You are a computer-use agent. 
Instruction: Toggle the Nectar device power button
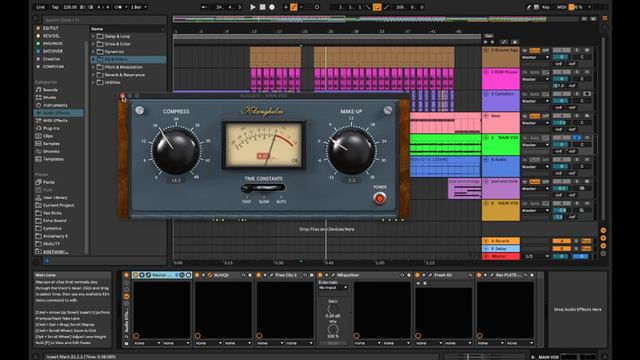tap(136, 275)
